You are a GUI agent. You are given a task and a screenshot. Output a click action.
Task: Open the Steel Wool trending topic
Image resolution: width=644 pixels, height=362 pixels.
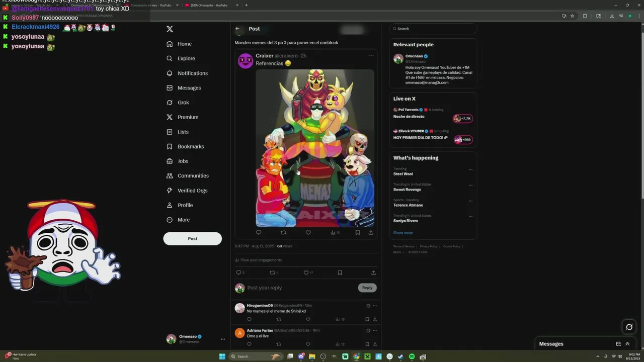tap(403, 174)
